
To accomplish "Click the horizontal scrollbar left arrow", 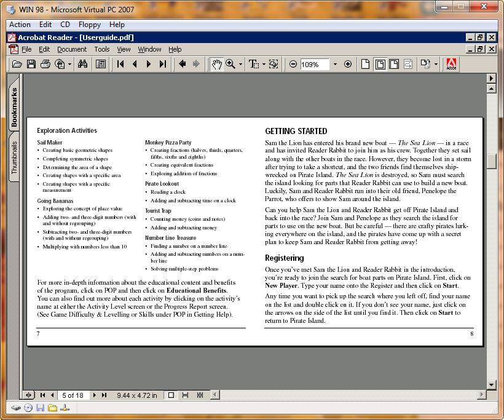I will (x=215, y=395).
